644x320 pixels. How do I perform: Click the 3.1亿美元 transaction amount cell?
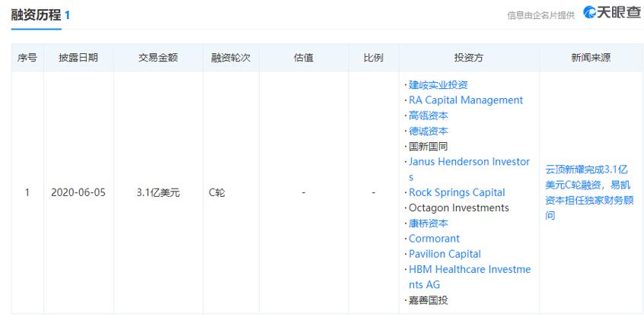[158, 192]
